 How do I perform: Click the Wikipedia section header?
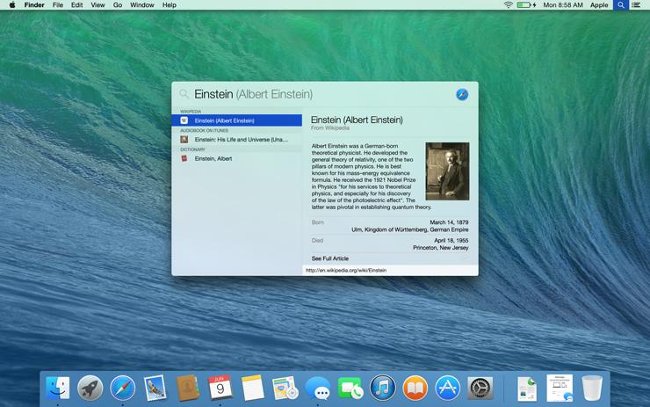click(x=191, y=111)
